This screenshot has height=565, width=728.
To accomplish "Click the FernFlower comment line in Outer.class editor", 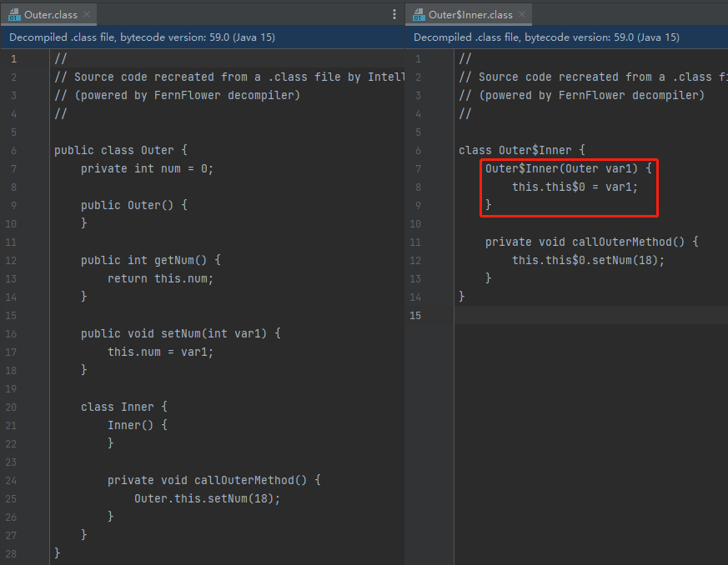I will click(178, 96).
